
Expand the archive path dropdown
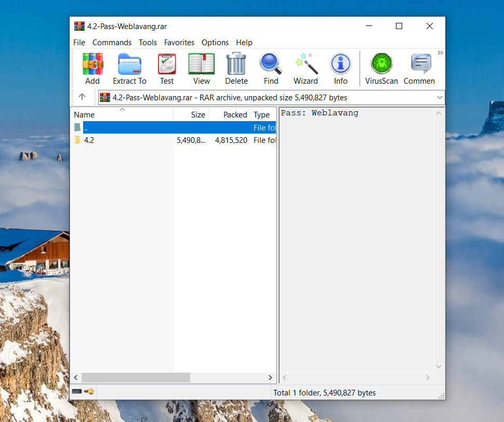pyautogui.click(x=440, y=97)
